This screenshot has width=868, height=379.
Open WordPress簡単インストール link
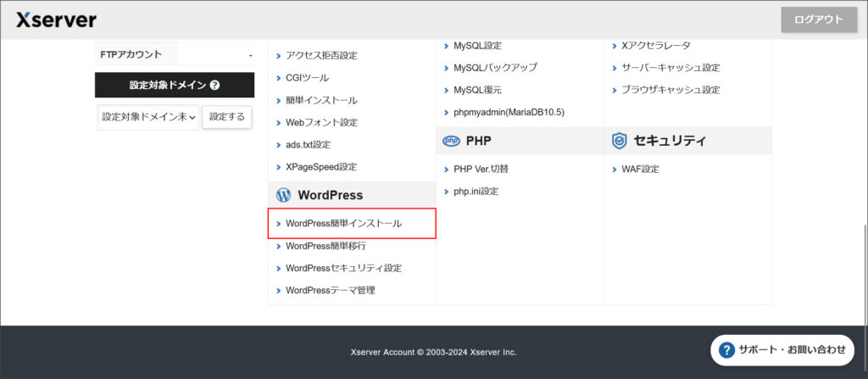click(343, 224)
